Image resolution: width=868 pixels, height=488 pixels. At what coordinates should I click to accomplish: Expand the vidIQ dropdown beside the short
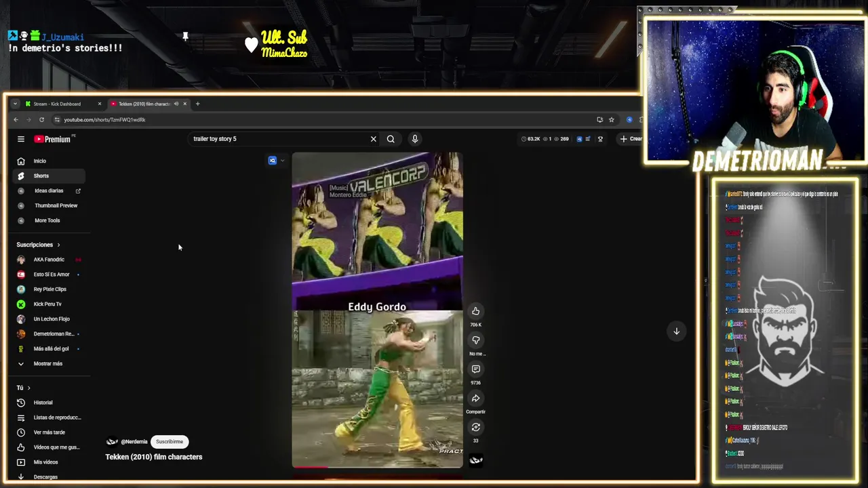282,161
